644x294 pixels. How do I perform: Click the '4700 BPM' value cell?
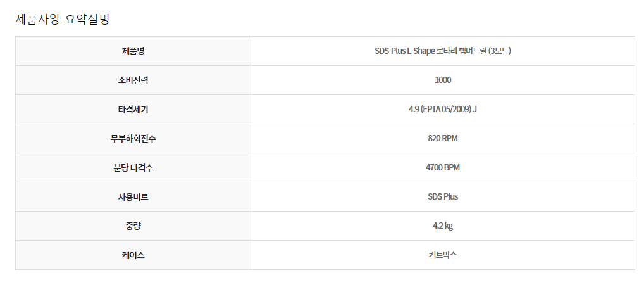click(x=443, y=168)
